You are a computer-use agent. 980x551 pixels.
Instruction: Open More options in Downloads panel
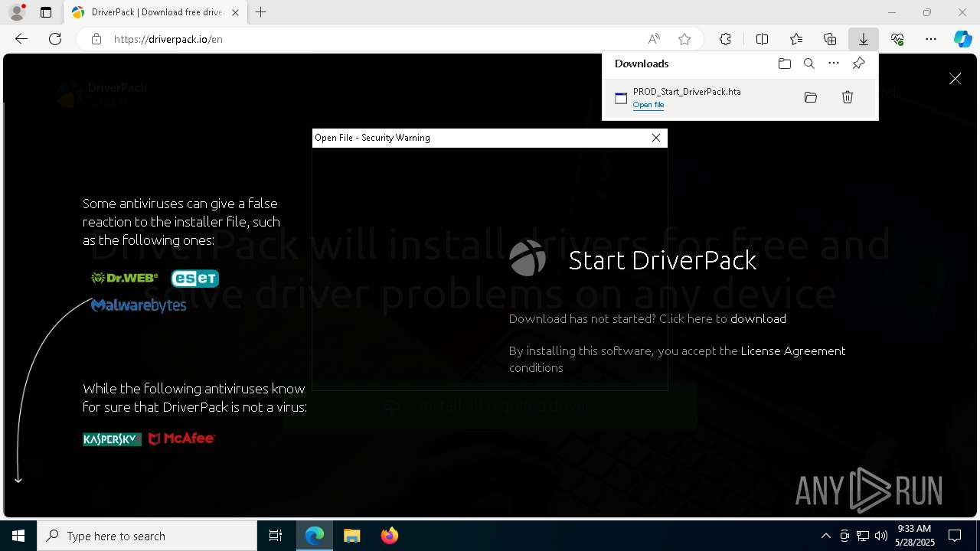pos(834,64)
